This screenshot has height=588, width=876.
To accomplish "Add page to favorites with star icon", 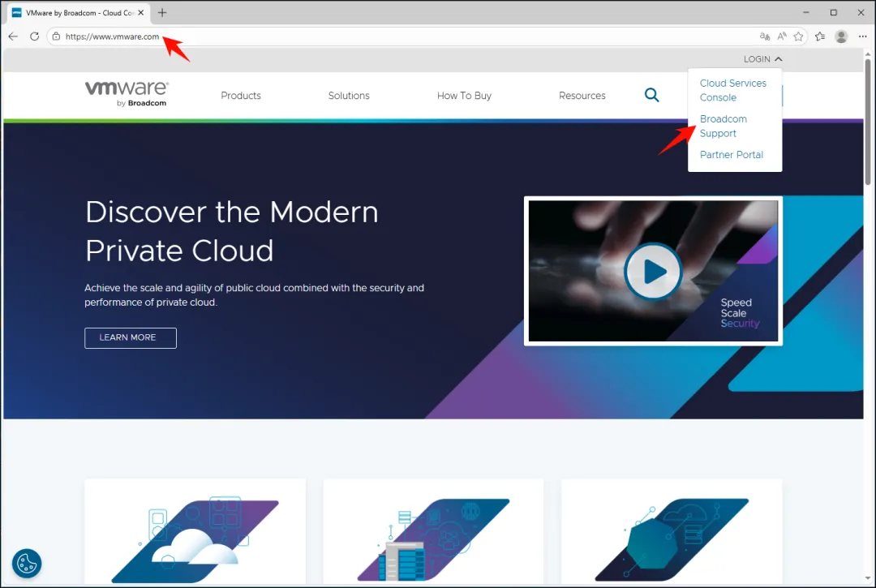I will click(x=798, y=36).
